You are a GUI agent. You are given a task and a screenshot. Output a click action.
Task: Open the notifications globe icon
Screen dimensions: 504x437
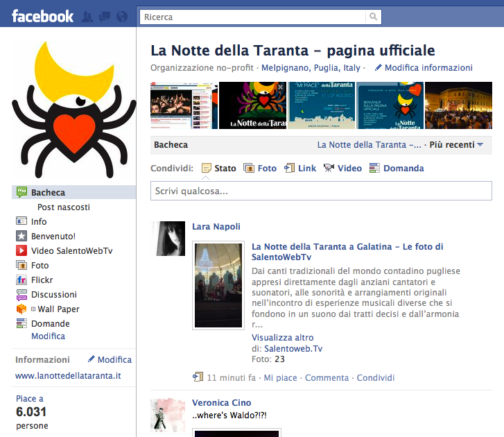(122, 17)
